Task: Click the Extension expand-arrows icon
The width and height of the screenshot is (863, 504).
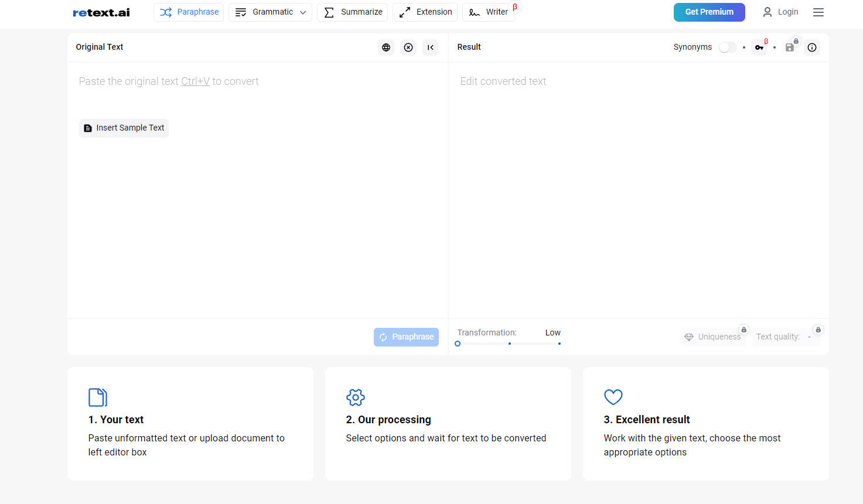Action: (x=405, y=12)
